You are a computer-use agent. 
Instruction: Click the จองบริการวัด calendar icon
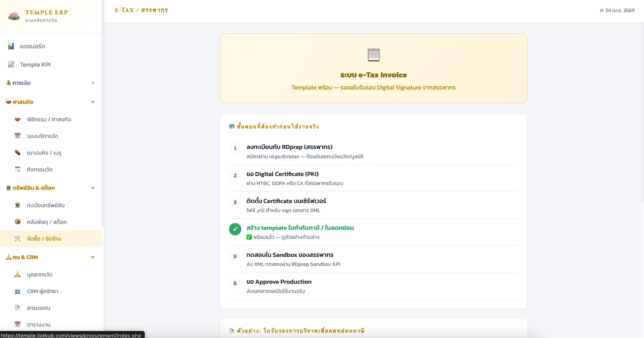18,136
